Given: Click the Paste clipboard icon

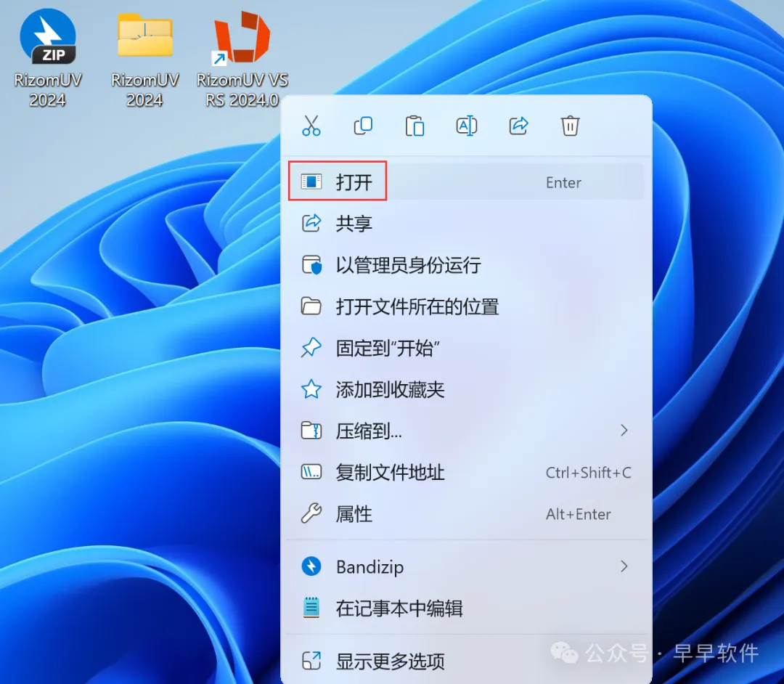Looking at the screenshot, I should coord(415,126).
